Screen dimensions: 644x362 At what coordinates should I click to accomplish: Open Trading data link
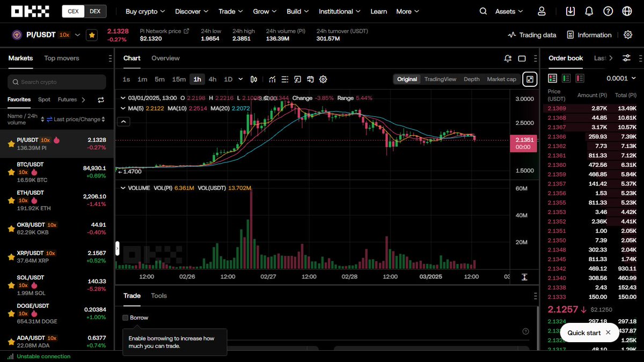click(532, 35)
